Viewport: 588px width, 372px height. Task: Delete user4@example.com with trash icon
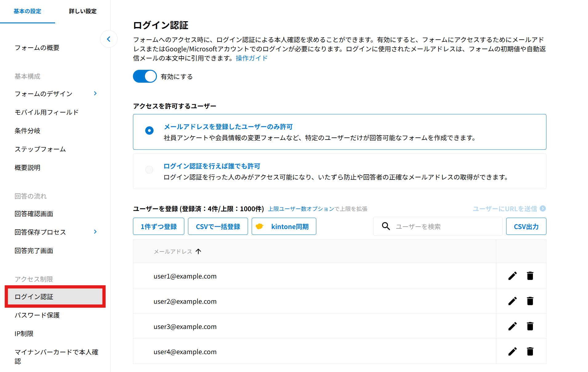pyautogui.click(x=530, y=351)
